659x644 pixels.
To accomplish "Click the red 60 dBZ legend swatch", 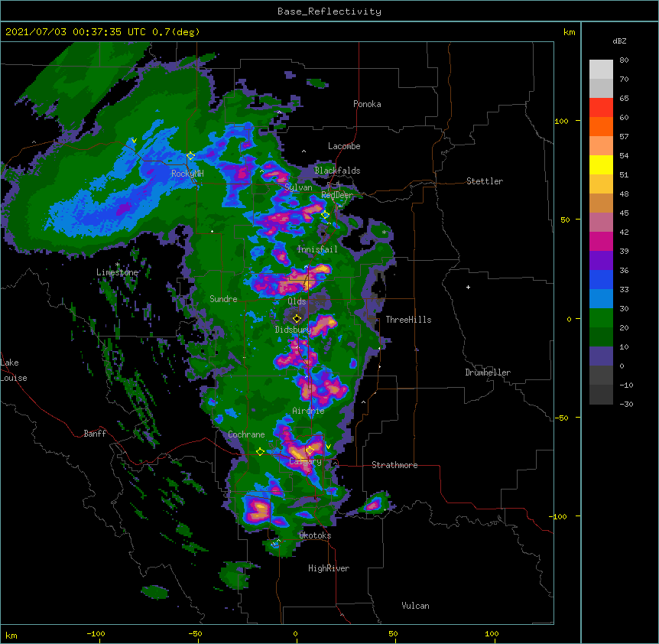I will coord(601,108).
